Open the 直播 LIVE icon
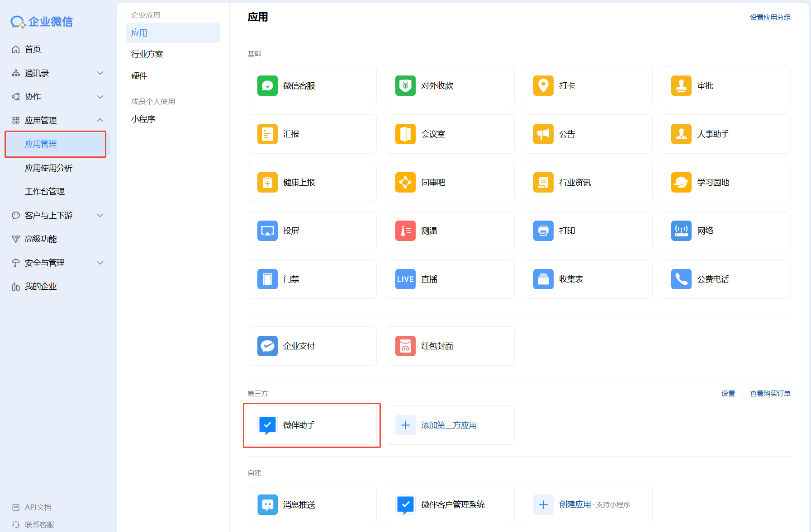This screenshot has height=532, width=811. pyautogui.click(x=405, y=279)
